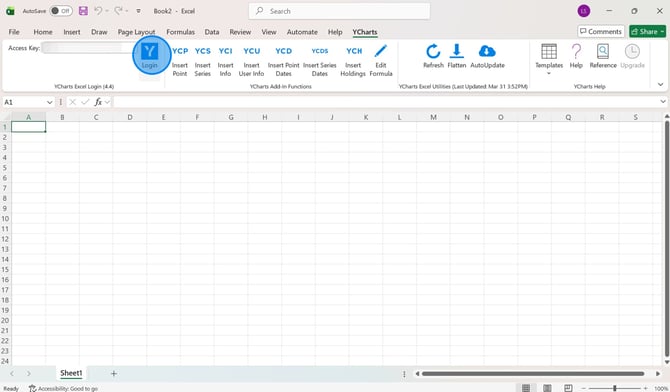Viewport: 670px width, 392px height.
Task: Switch to Normal view in the status bar
Action: pyautogui.click(x=526, y=388)
